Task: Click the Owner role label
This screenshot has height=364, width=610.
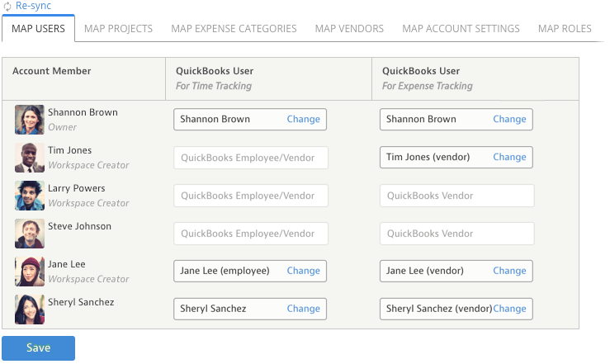Action: pos(62,127)
